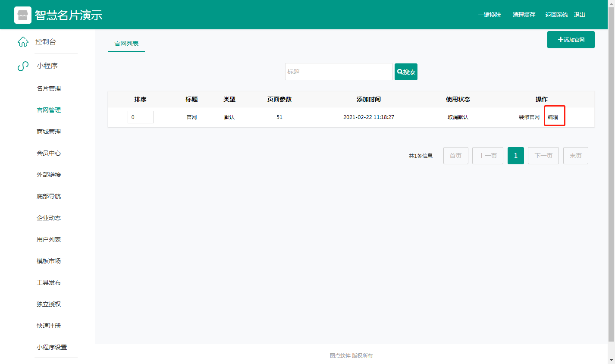
Task: Open 用户列表 sidebar item
Action: [49, 239]
